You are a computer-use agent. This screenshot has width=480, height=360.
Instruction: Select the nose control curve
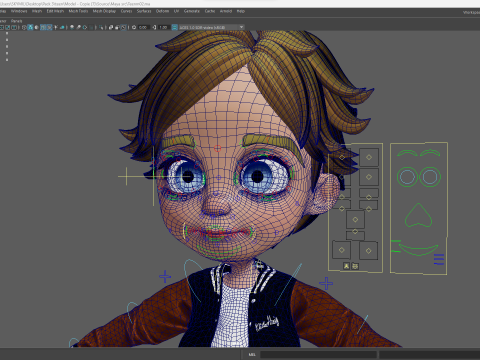(x=418, y=215)
